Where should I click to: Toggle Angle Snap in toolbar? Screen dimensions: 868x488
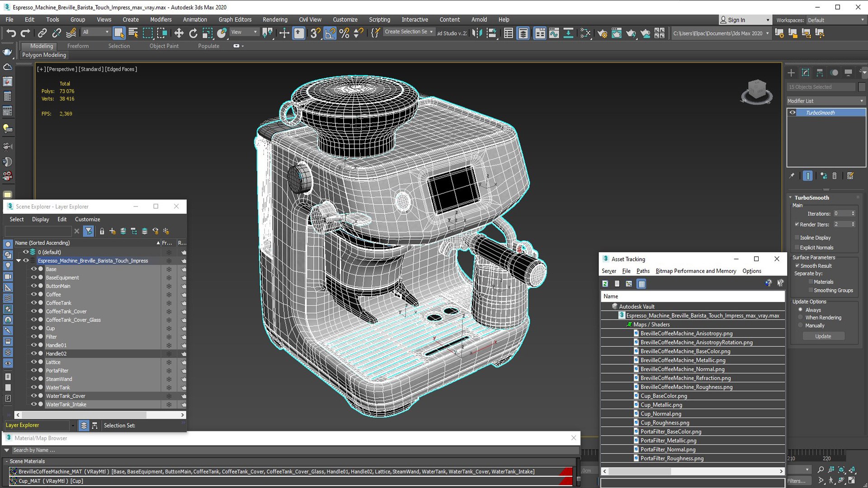pyautogui.click(x=330, y=33)
